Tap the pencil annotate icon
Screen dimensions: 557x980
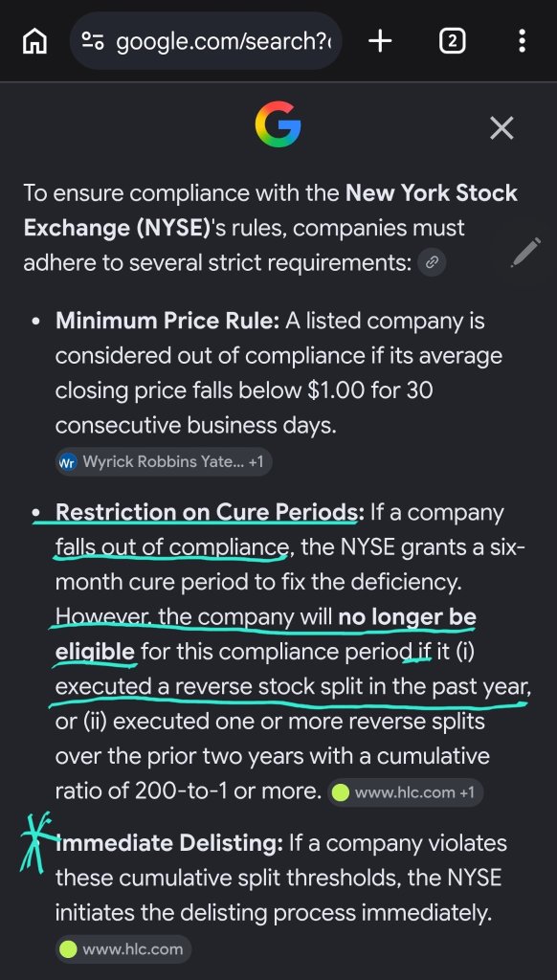coord(525,253)
